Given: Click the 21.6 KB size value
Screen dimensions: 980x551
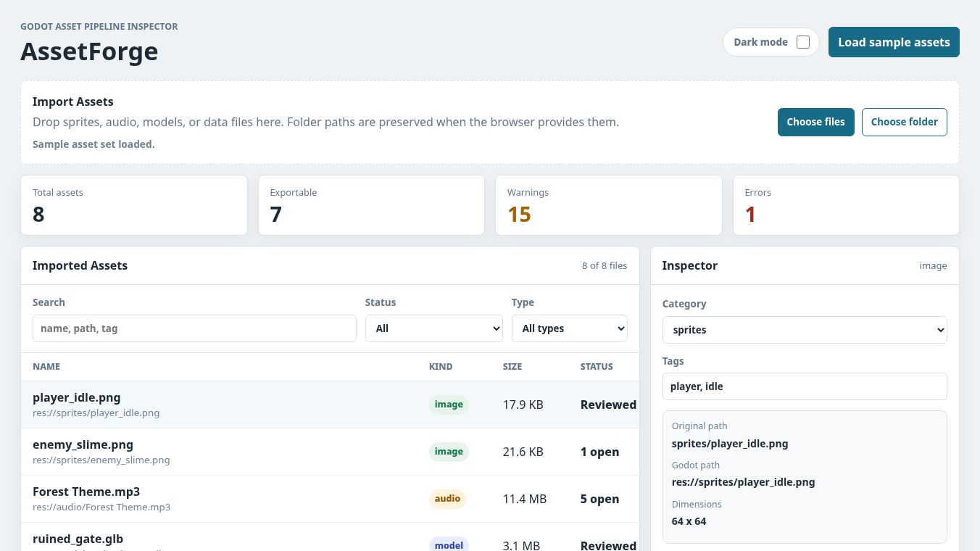Looking at the screenshot, I should (523, 452).
